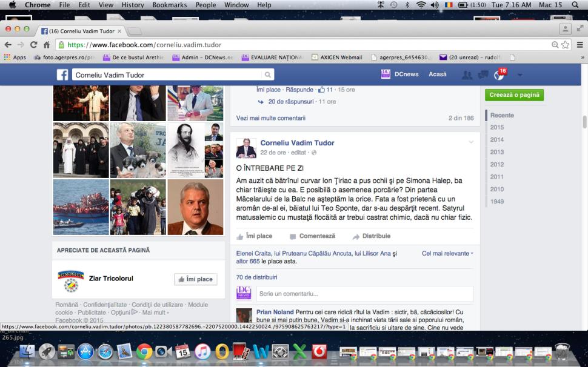Viewport: 588px width, 367px height.
Task: Click the Creează o pagină button
Action: click(x=514, y=95)
